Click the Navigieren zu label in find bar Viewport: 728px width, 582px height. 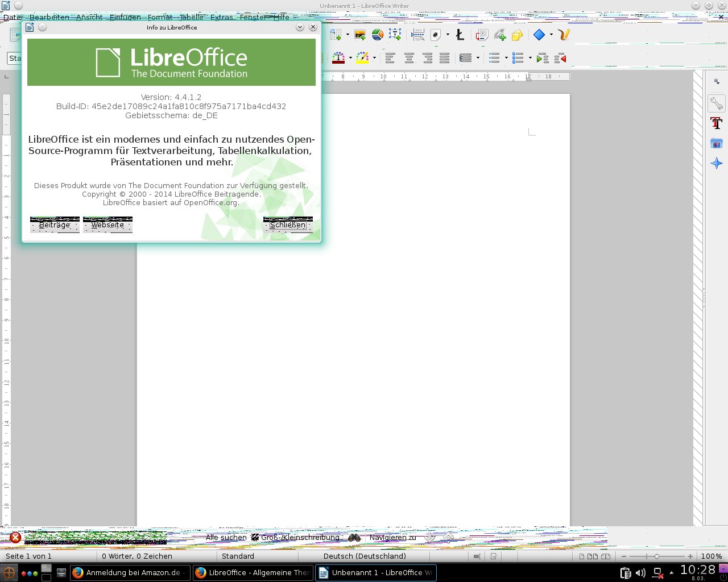pos(392,537)
